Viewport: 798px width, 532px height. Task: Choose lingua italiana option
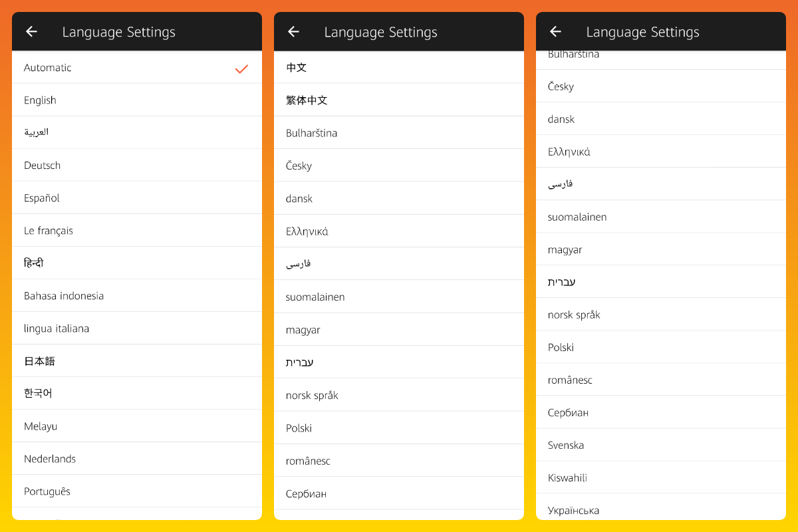(57, 329)
